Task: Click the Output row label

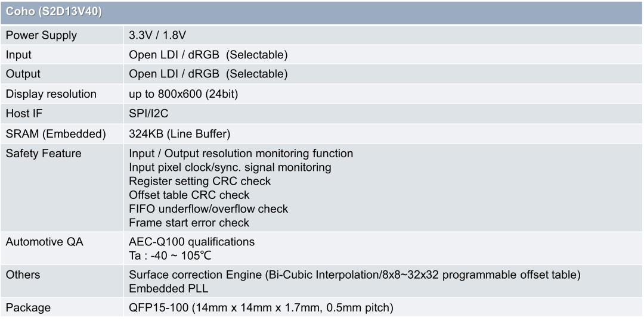Action: (23, 74)
